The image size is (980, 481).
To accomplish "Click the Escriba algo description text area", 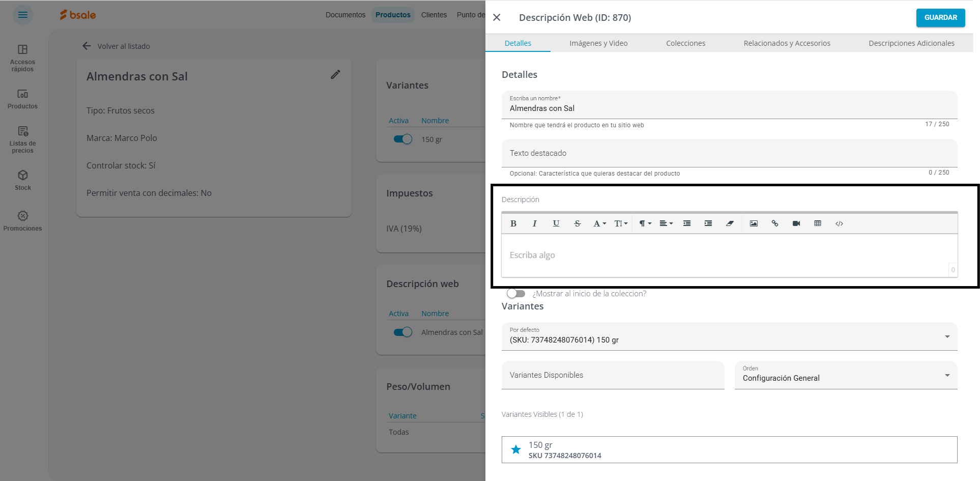I will click(x=729, y=255).
